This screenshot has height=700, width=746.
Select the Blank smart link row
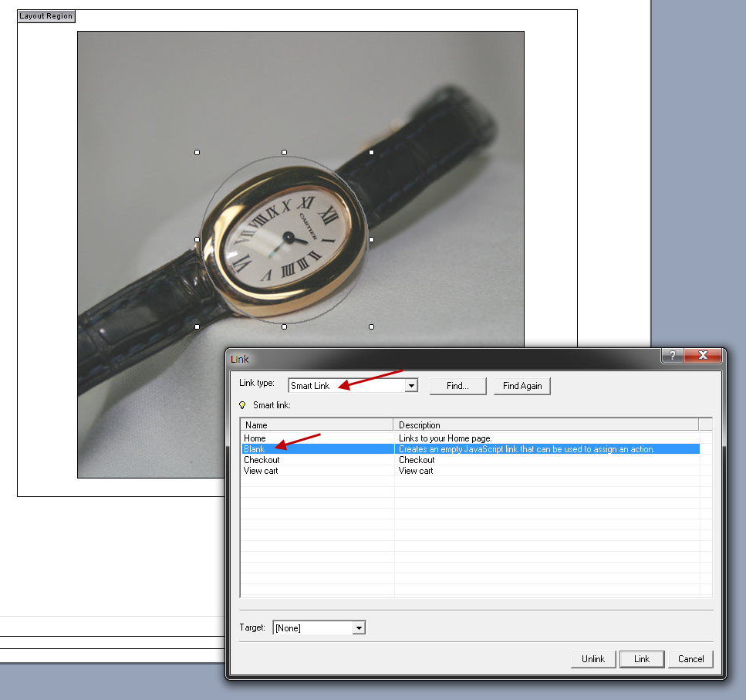tap(471, 449)
